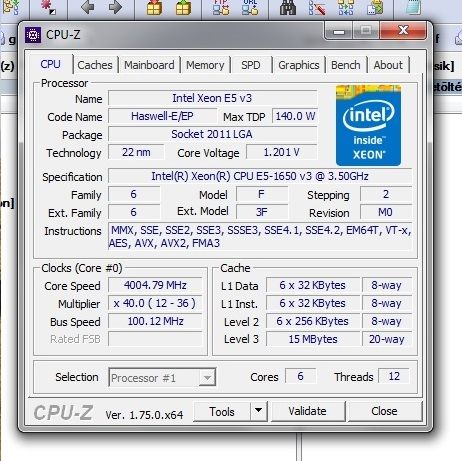Click the pack files box icon with red arrow

pyautogui.click(x=154, y=8)
